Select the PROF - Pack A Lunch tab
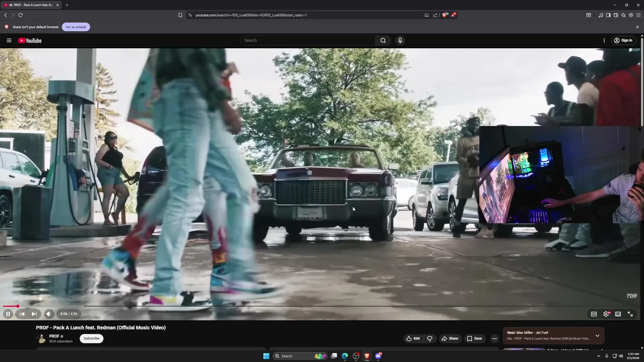Viewport: 644px width, 362px height. click(31, 5)
